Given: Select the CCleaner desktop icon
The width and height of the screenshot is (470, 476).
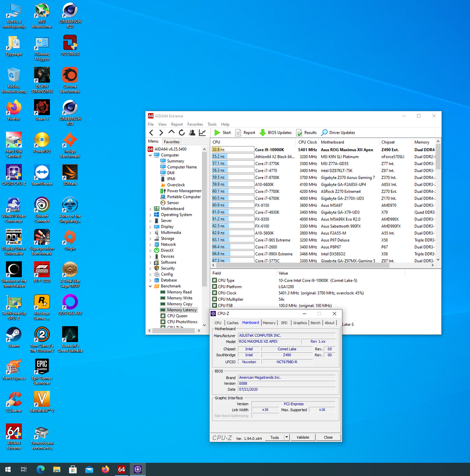Looking at the screenshot, I should click(14, 402).
